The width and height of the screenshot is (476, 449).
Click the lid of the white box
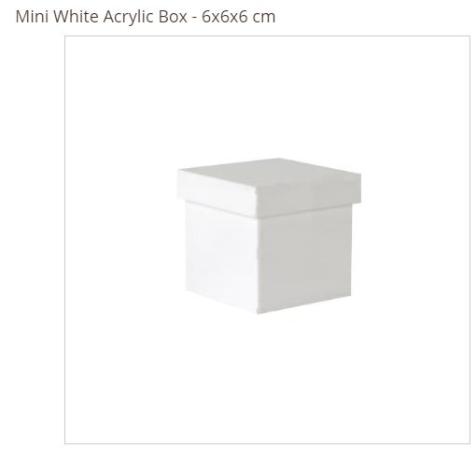(270, 187)
